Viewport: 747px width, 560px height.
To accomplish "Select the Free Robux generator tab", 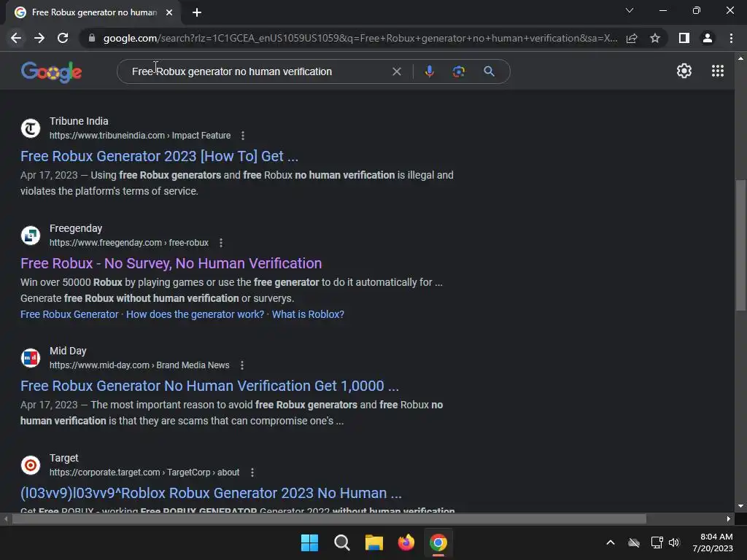I will coord(93,12).
